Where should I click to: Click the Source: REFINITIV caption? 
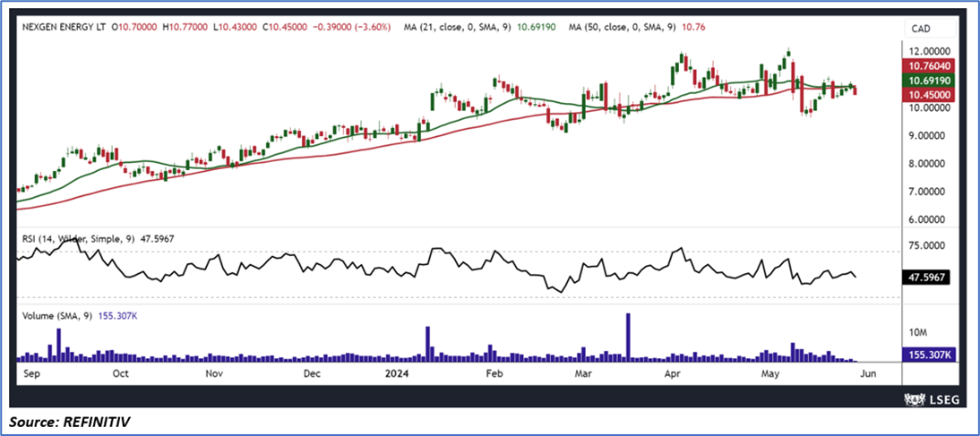69,423
